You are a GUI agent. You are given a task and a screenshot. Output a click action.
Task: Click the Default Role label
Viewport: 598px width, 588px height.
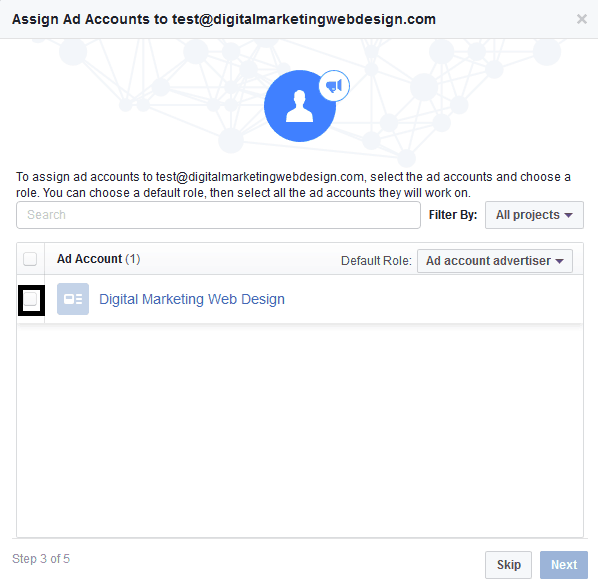(x=376, y=261)
